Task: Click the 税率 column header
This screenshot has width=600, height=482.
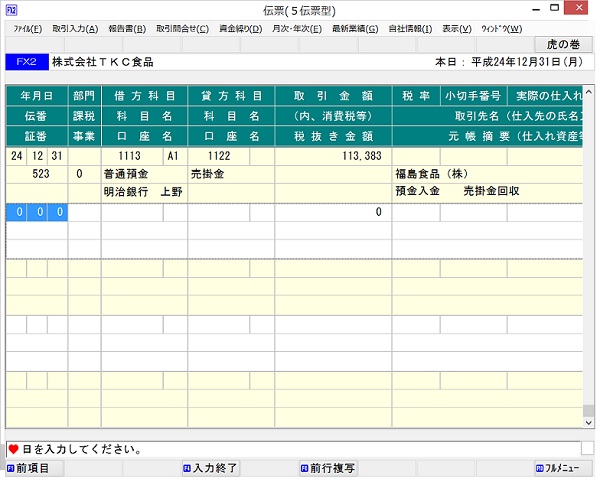Action: pyautogui.click(x=416, y=96)
